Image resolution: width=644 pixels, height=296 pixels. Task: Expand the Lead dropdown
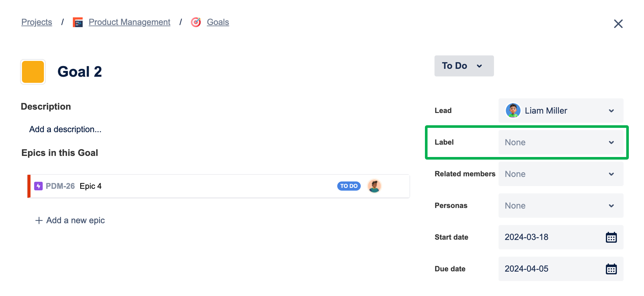point(561,111)
